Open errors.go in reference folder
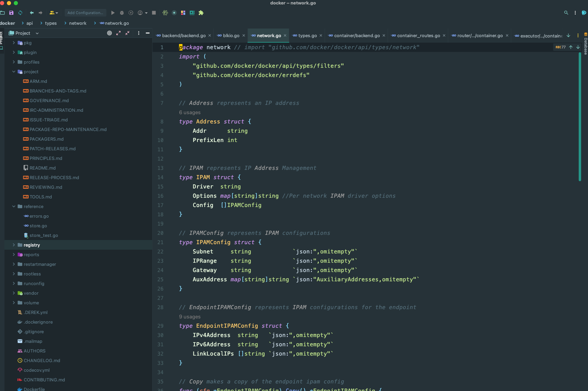 coord(39,216)
